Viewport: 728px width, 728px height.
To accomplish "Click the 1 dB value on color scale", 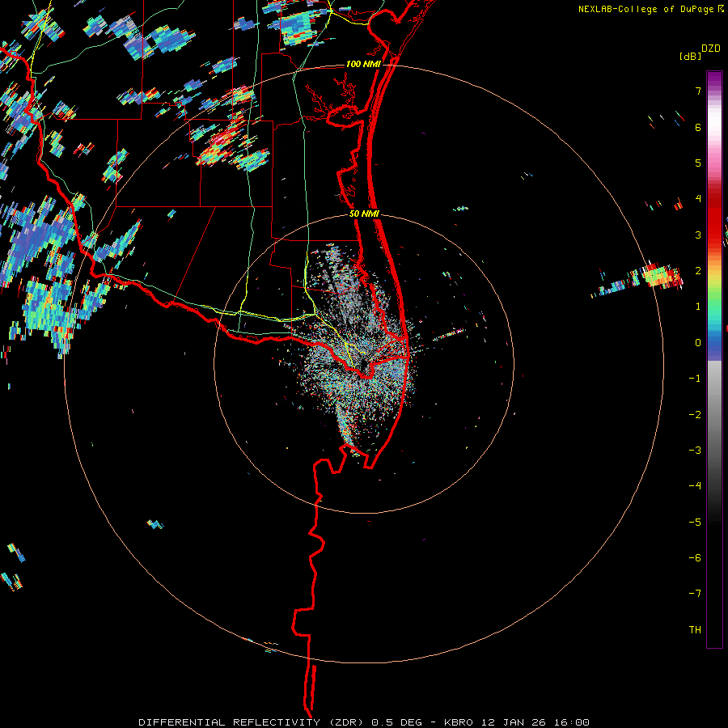I will [x=698, y=307].
